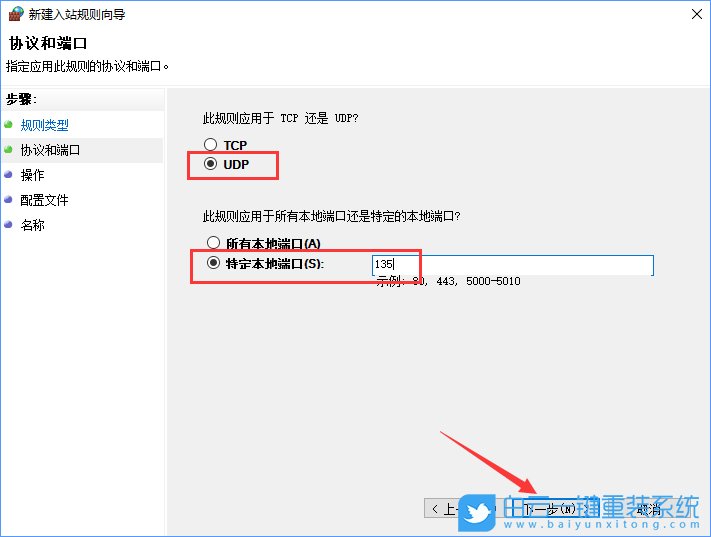The width and height of the screenshot is (711, 537).
Task: Click the 协议和端口 page heading
Action: [48, 43]
